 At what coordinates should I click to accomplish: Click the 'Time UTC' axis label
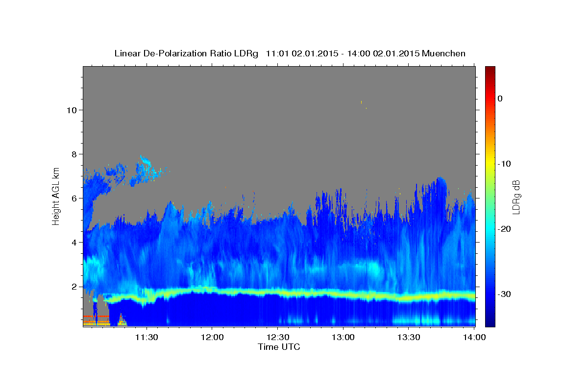pyautogui.click(x=279, y=347)
